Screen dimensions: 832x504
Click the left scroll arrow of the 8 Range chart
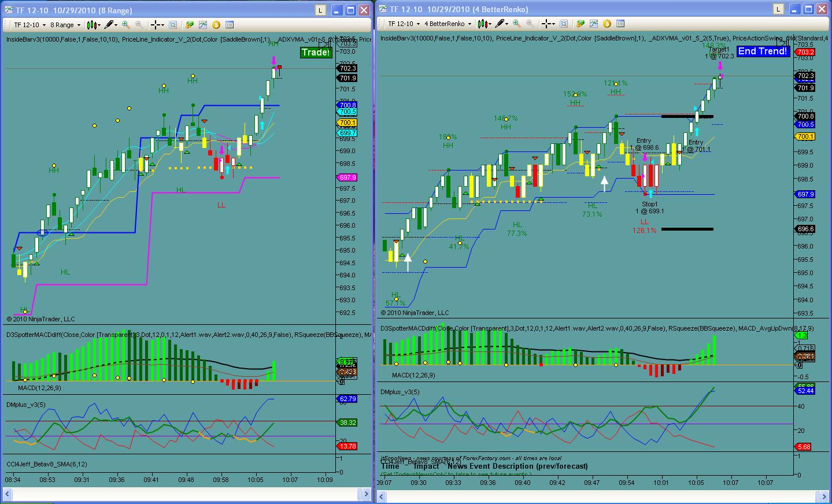point(8,494)
